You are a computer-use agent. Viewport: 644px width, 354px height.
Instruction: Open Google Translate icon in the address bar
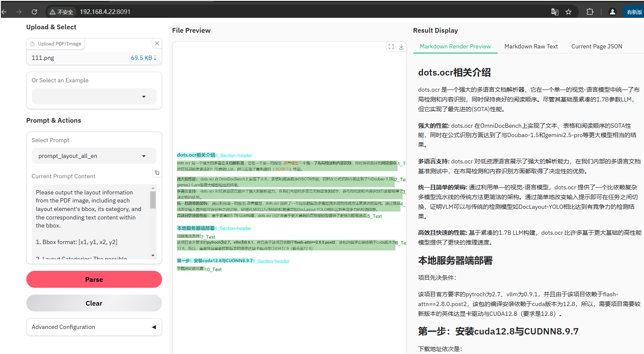(554, 11)
